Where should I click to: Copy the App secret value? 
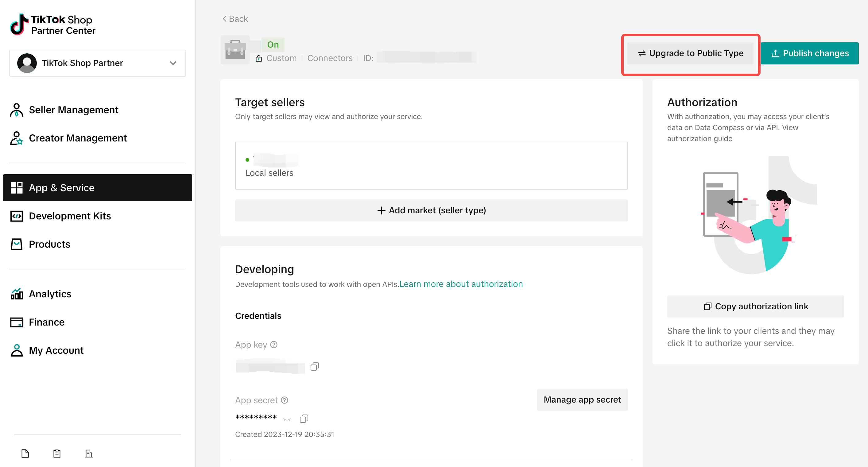(x=304, y=419)
